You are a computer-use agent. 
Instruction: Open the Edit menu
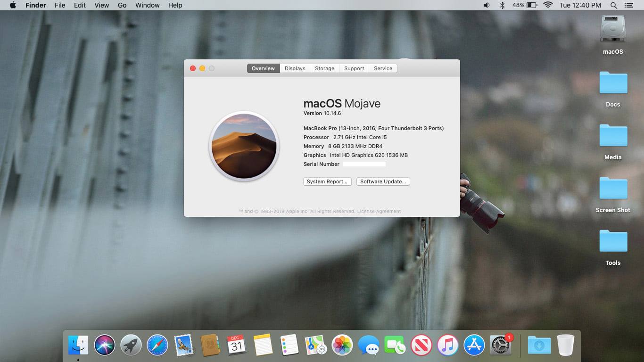click(80, 5)
